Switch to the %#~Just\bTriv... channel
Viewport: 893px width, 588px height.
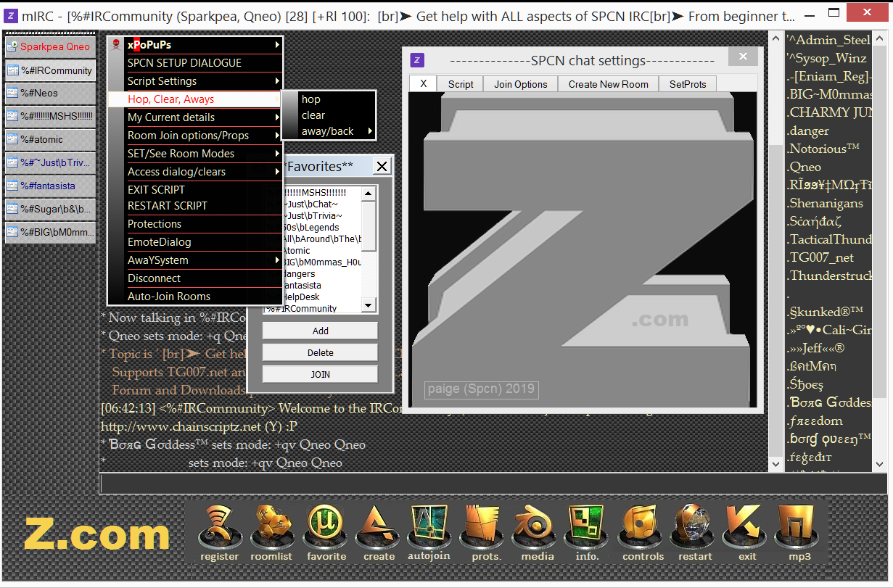click(x=50, y=162)
